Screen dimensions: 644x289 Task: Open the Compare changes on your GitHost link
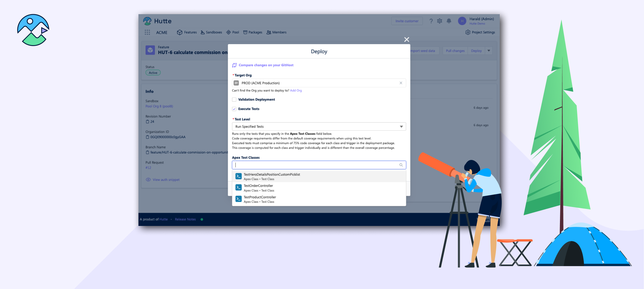266,65
